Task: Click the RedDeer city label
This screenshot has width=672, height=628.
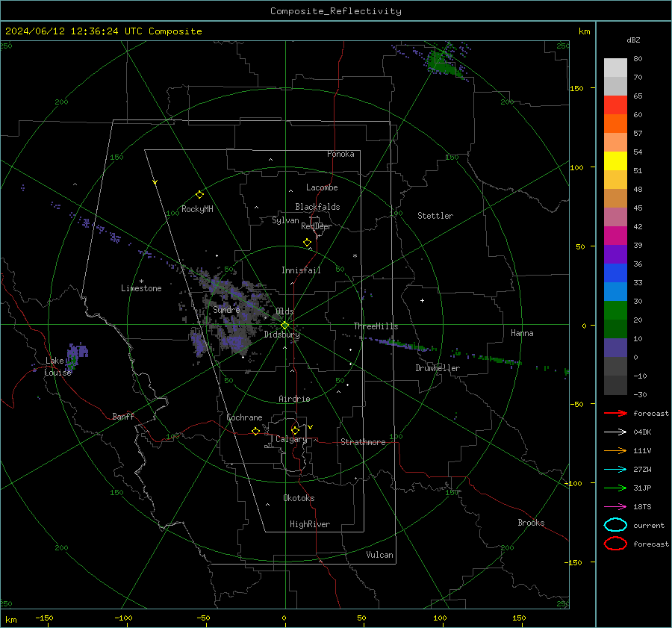Action: [x=317, y=226]
